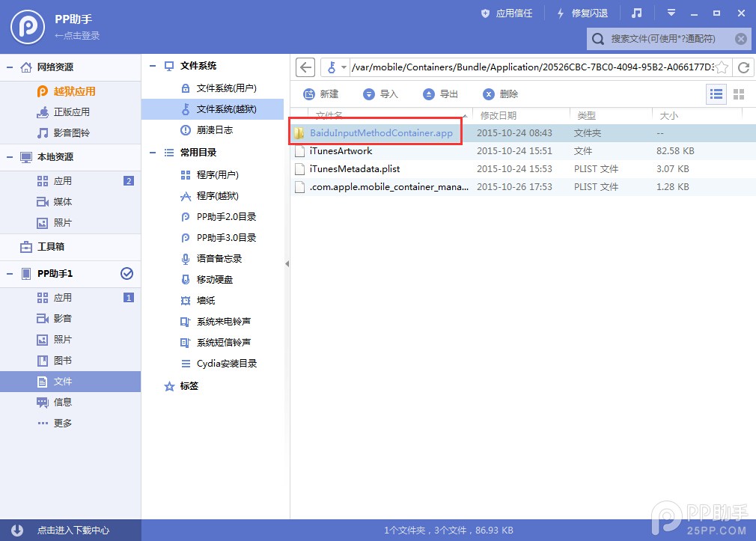The height and width of the screenshot is (541, 756).
Task: Click the music note icon in title bar
Action: click(636, 13)
